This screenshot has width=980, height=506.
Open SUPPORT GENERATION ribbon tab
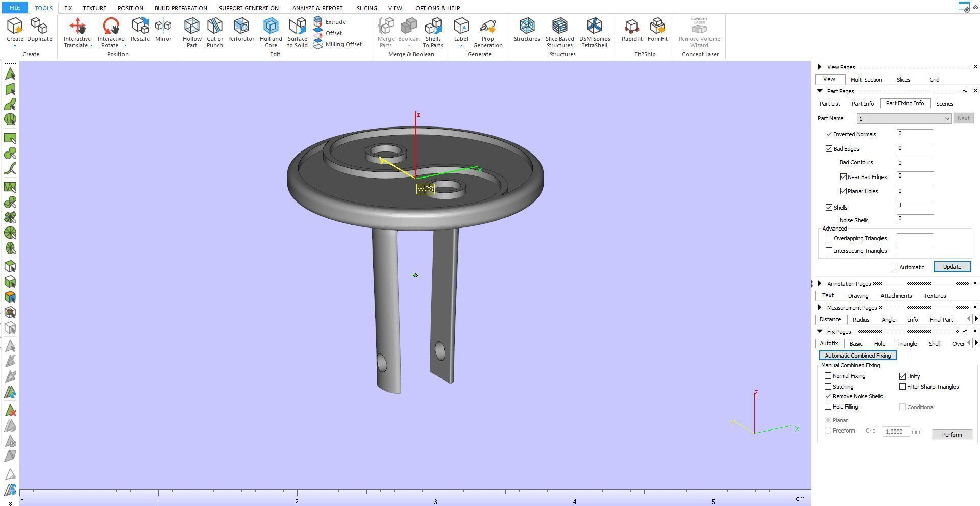[x=249, y=8]
